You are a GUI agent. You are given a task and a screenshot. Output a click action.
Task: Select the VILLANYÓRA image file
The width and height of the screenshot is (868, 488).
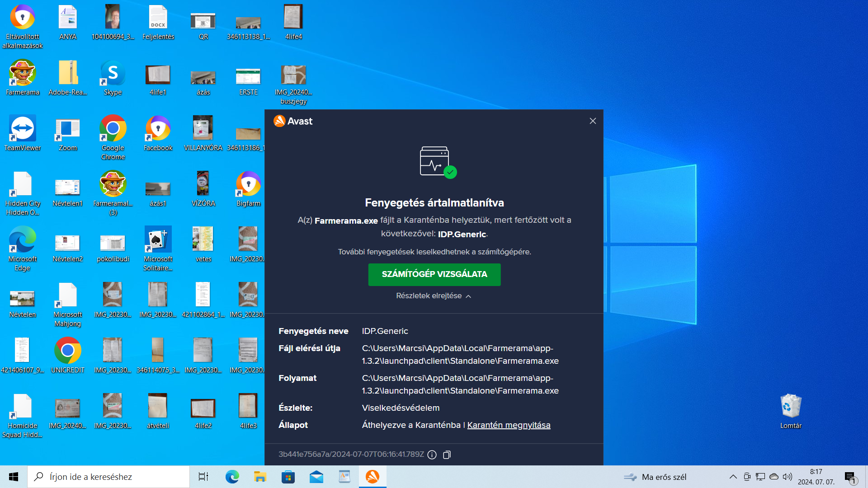[x=203, y=133]
